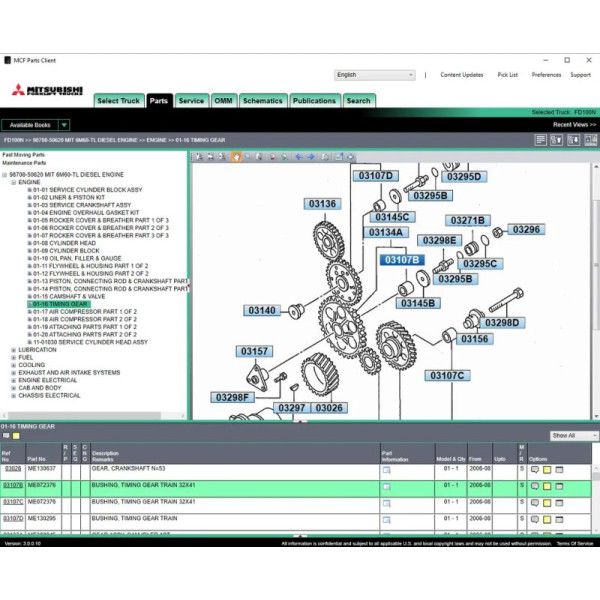The height and width of the screenshot is (600, 600).
Task: Switch to the Service tab
Action: point(191,100)
